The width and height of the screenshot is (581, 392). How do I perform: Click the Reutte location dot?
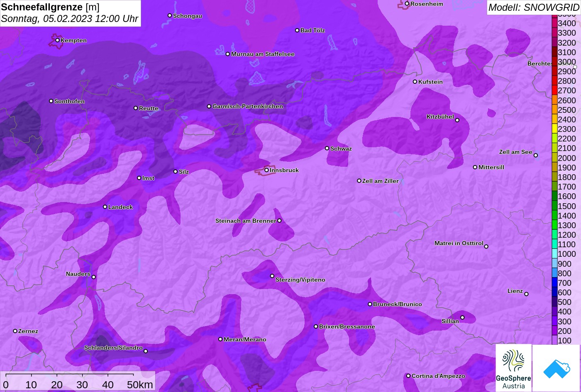click(x=135, y=108)
